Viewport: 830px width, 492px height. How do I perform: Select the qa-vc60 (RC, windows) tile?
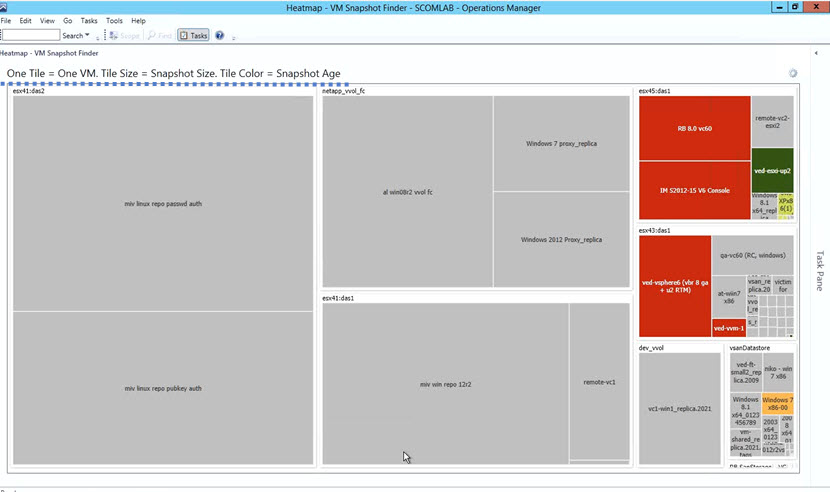coord(752,255)
